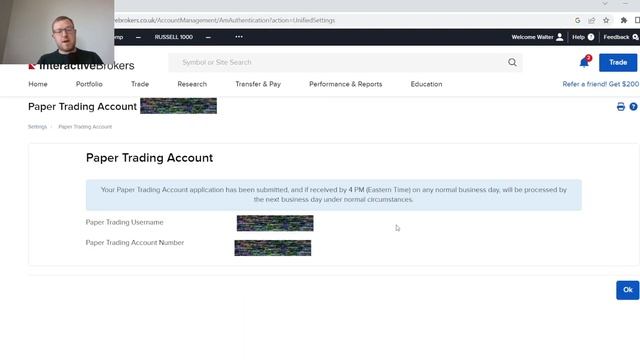Click the Paper Trading Account Number label

(135, 242)
